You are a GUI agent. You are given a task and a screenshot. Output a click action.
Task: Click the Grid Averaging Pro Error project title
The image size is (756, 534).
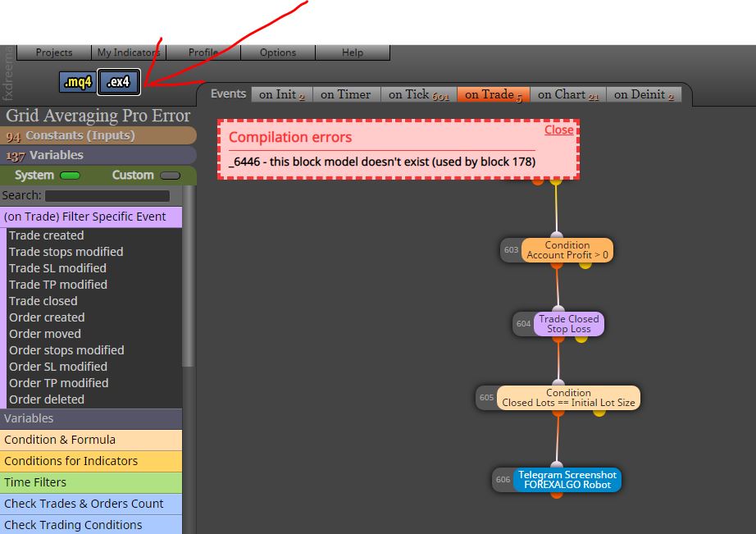98,116
